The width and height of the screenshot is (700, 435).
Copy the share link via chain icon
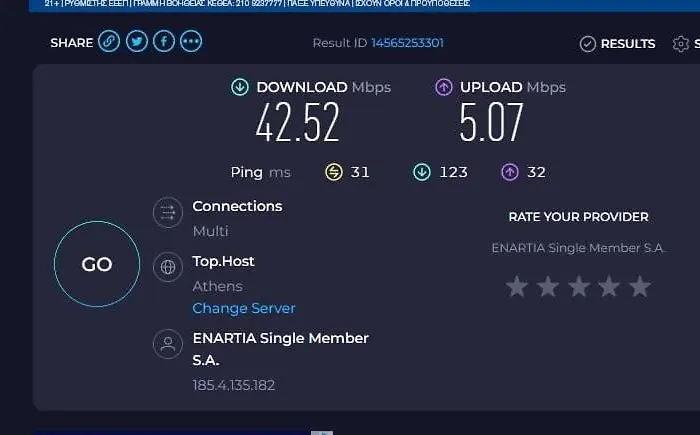click(x=109, y=42)
